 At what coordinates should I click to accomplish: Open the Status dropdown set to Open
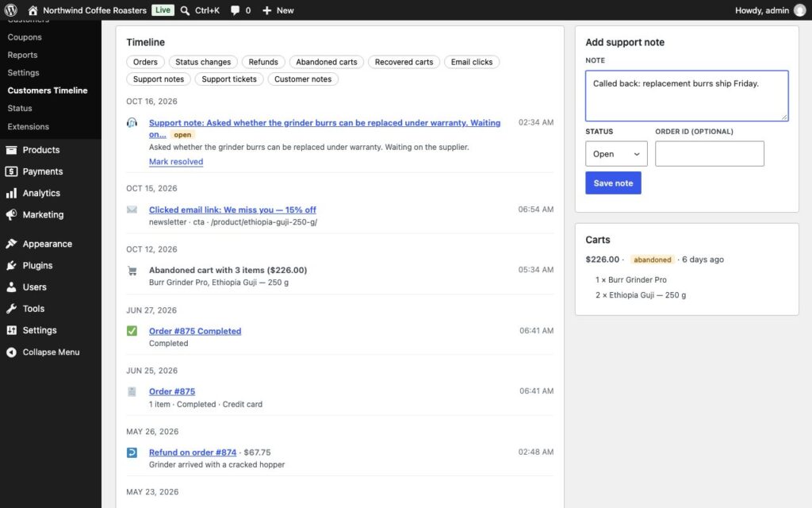coord(616,154)
